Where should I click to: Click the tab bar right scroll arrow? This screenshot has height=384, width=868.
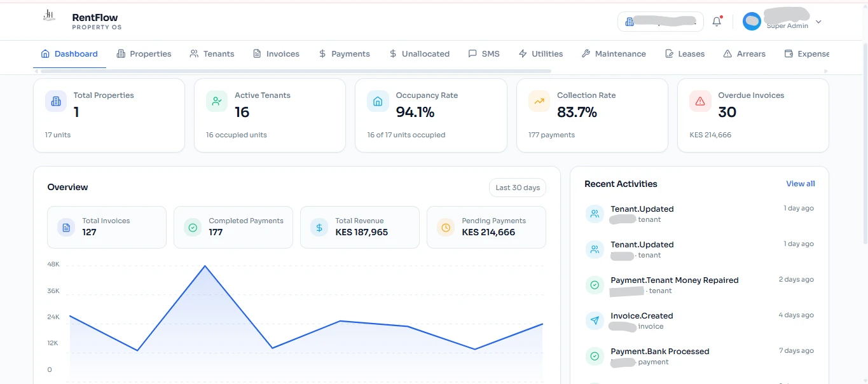[x=826, y=71]
